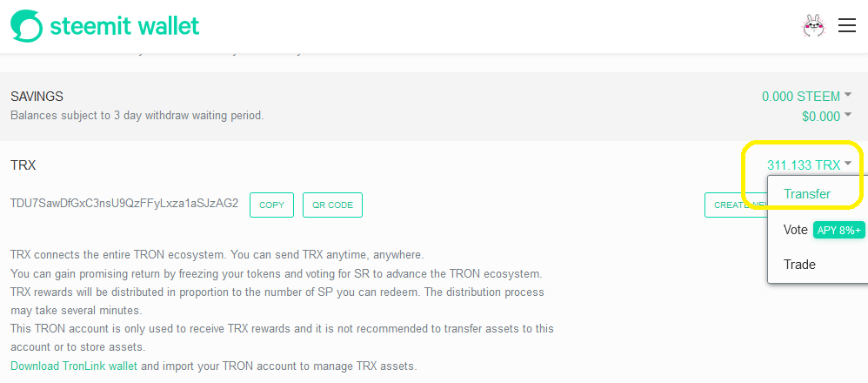Click the CREATE NEW button
The height and width of the screenshot is (383, 868).
point(736,205)
